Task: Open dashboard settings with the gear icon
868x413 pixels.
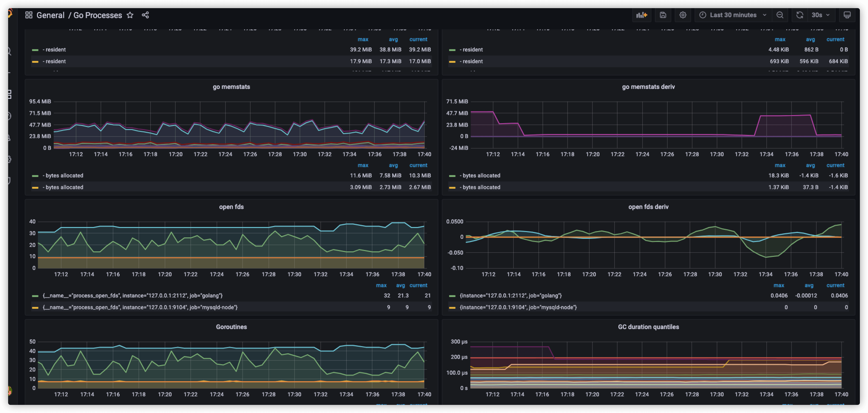Action: pyautogui.click(x=683, y=15)
